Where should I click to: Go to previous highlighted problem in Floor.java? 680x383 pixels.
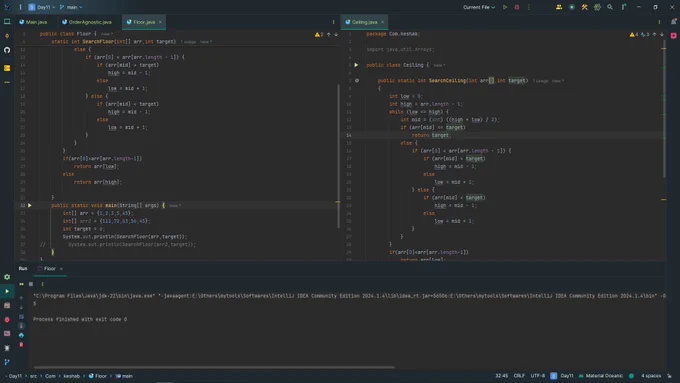[x=329, y=34]
